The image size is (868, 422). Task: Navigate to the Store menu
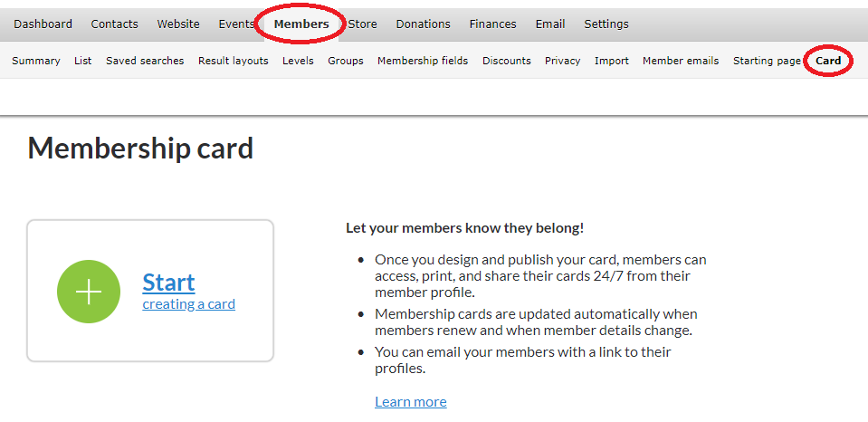click(362, 24)
